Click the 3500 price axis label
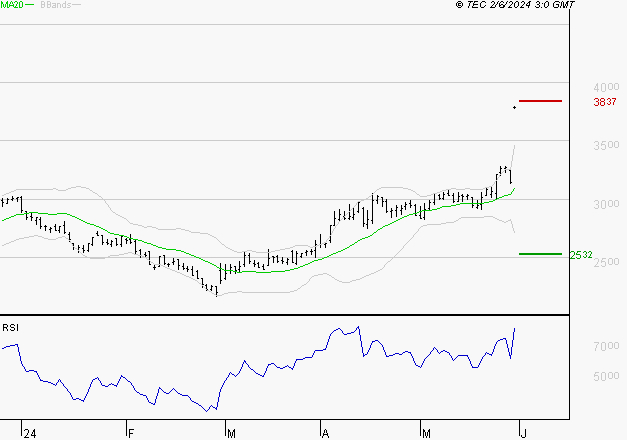The image size is (627, 440). 606,145
